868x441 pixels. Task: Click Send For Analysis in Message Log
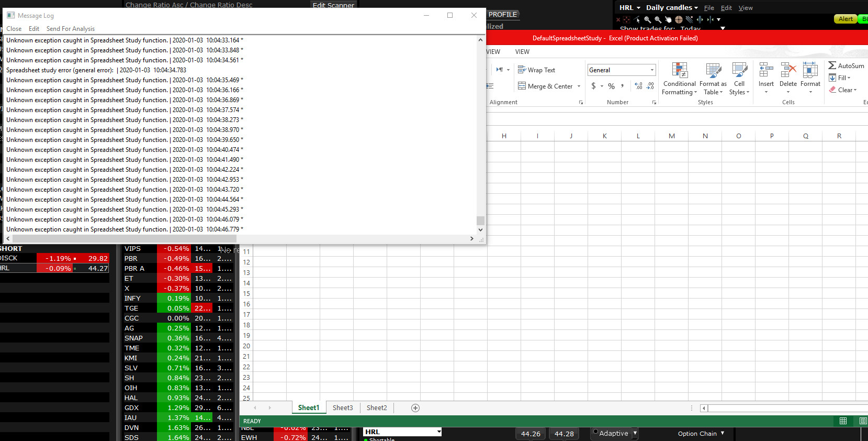click(x=71, y=29)
